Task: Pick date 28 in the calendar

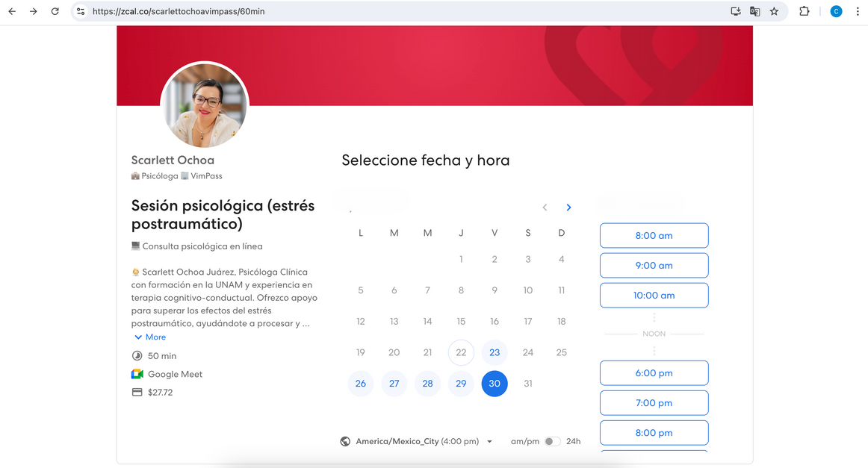Action: (x=427, y=384)
